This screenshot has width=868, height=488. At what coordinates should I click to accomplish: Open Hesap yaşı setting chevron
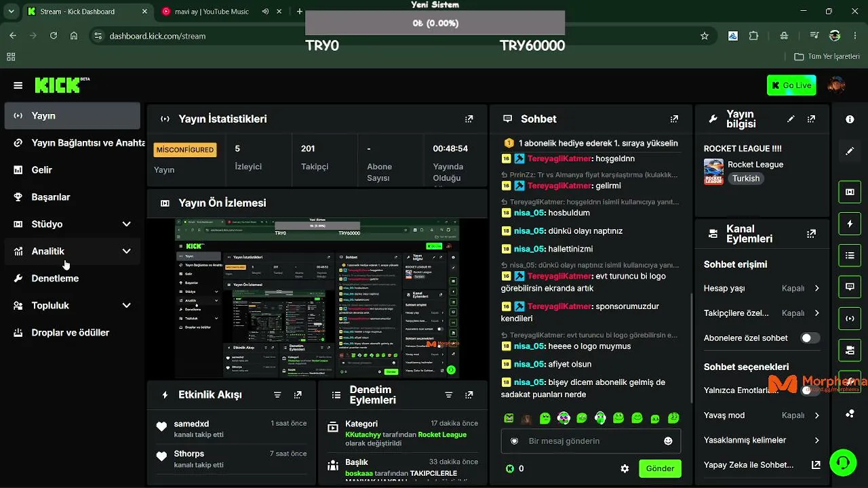pos(816,288)
